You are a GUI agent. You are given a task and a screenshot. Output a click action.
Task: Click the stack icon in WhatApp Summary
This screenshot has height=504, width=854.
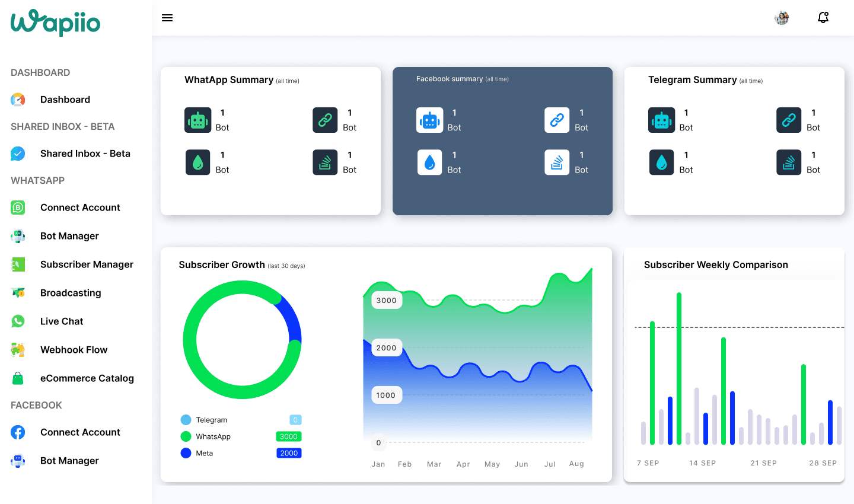(325, 162)
